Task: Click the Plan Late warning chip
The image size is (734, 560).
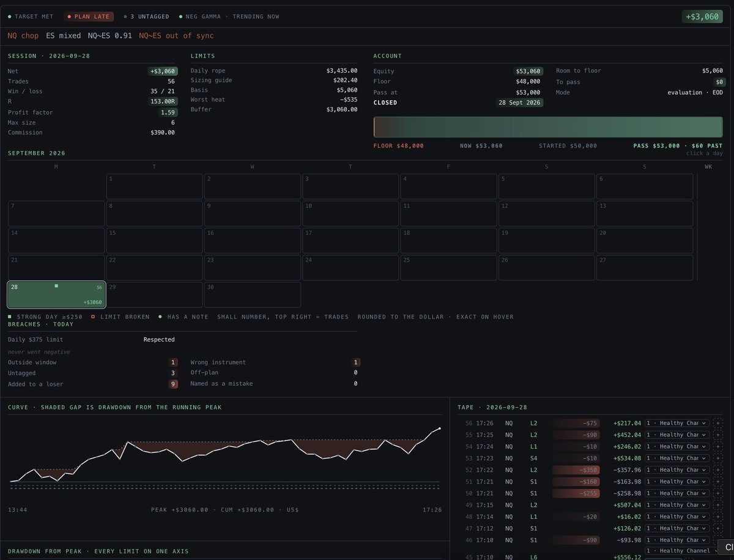Action: click(88, 17)
